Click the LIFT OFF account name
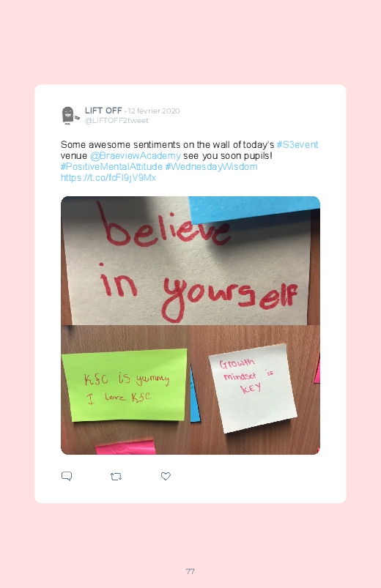 [103, 111]
